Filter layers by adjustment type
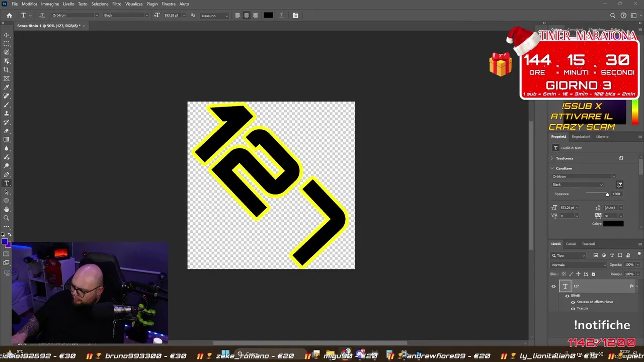The width and height of the screenshot is (644, 362). click(604, 255)
